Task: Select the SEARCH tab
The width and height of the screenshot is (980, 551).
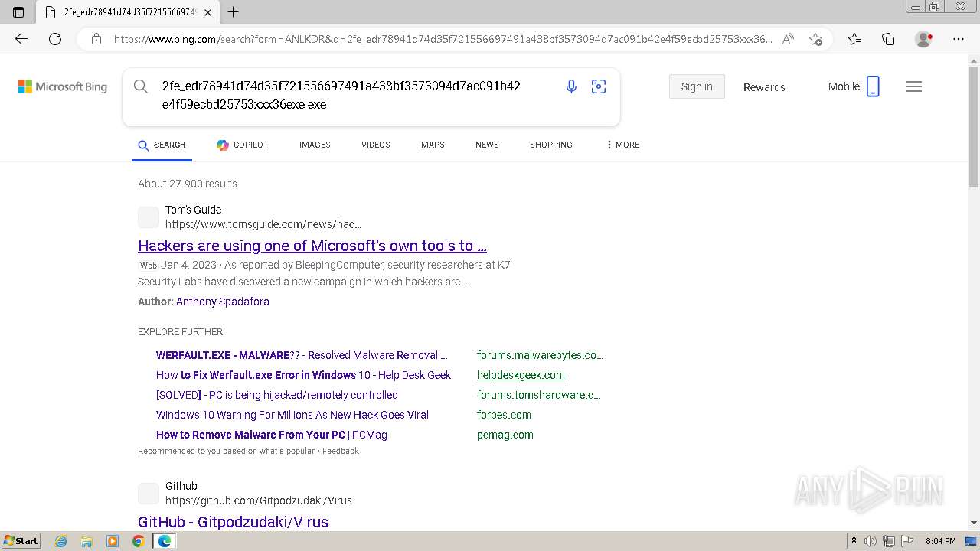Action: coord(162,145)
